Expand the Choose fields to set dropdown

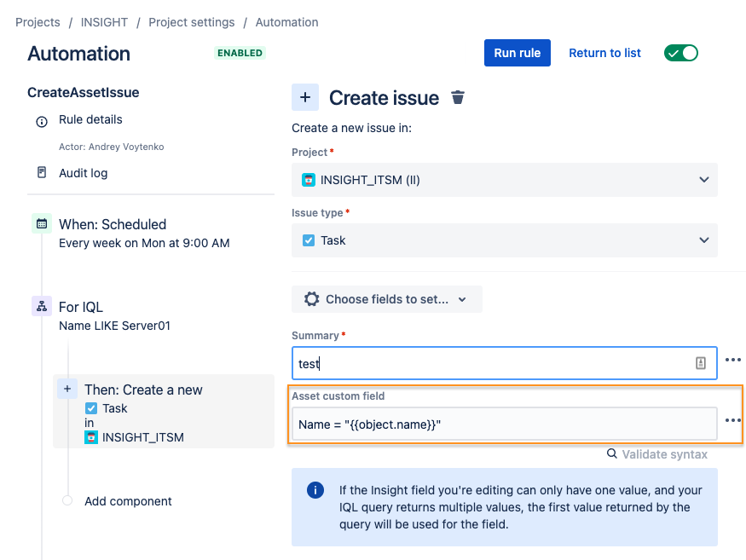coord(387,299)
